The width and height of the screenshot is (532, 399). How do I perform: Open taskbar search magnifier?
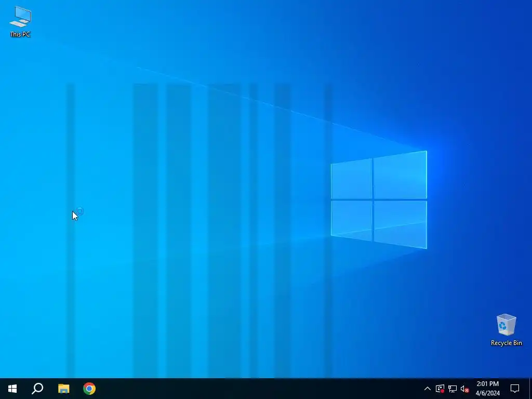point(37,389)
